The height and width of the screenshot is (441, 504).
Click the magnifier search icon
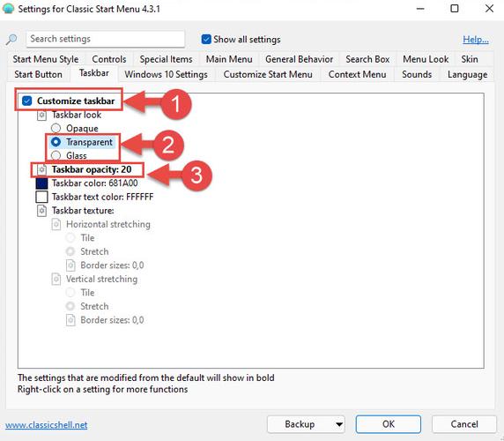tap(11, 39)
